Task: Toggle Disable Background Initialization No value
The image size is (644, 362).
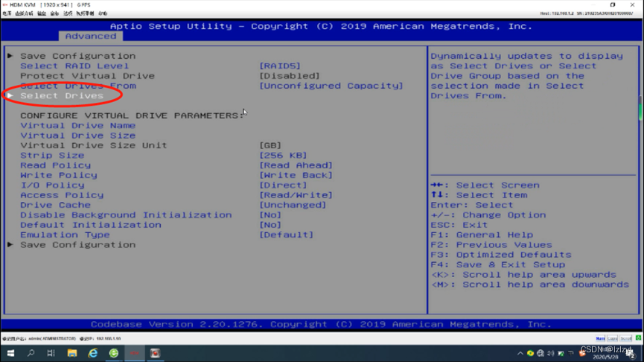Action: point(270,215)
